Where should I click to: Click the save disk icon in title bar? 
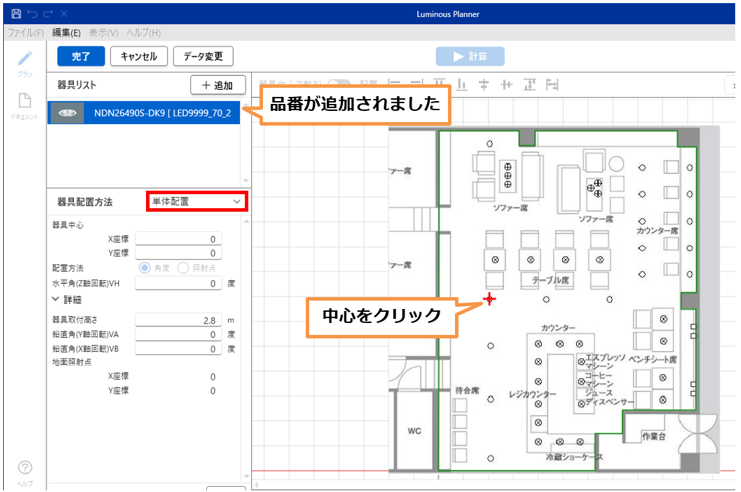(x=15, y=15)
